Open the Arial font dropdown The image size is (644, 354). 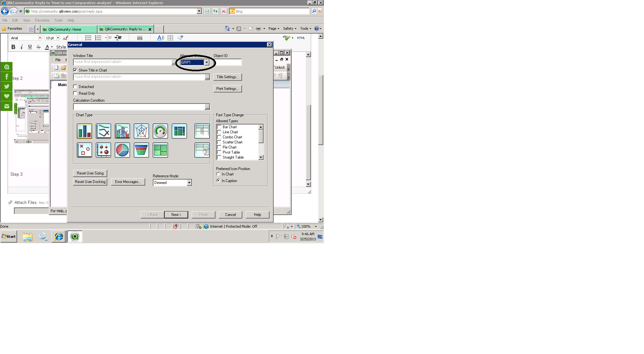coord(40,38)
